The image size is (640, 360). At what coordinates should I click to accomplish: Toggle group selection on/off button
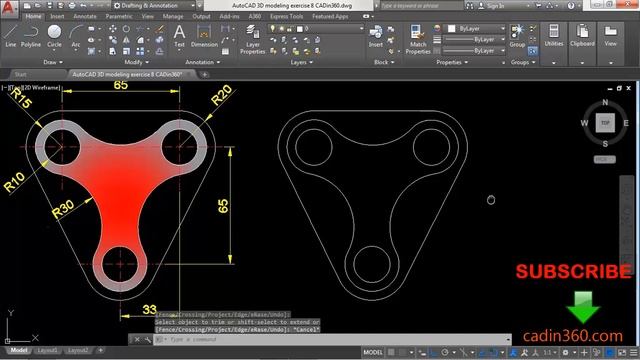point(532,51)
